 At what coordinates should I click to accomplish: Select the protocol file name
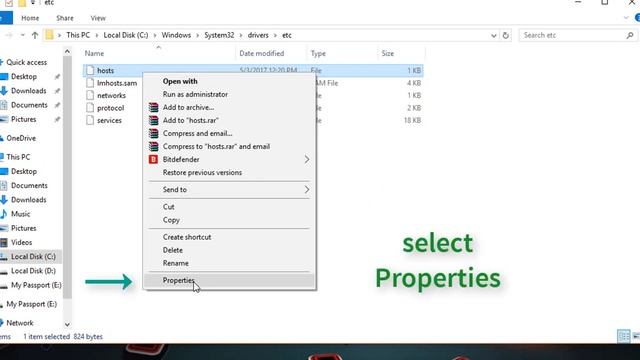[x=110, y=108]
